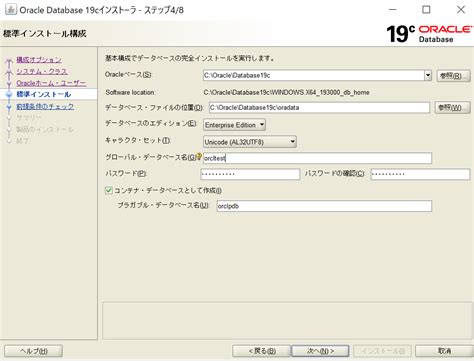The width and height of the screenshot is (474, 361).
Task: Close the Oracle installer window
Action: click(x=461, y=10)
